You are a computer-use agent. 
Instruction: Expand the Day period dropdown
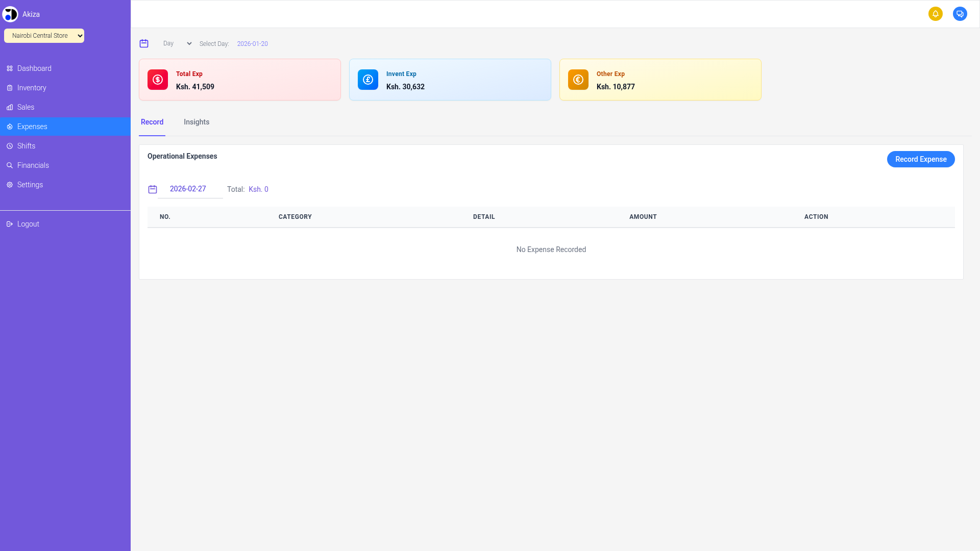(176, 43)
